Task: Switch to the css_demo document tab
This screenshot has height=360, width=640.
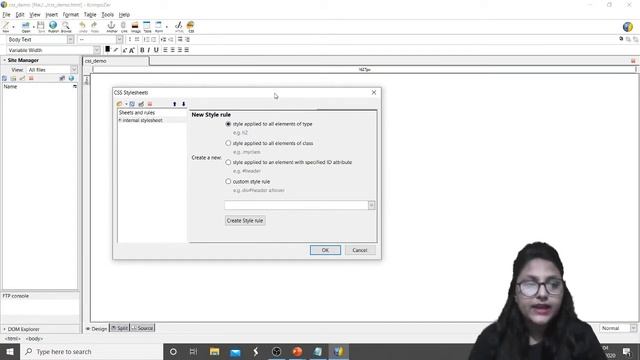Action: coord(116,61)
